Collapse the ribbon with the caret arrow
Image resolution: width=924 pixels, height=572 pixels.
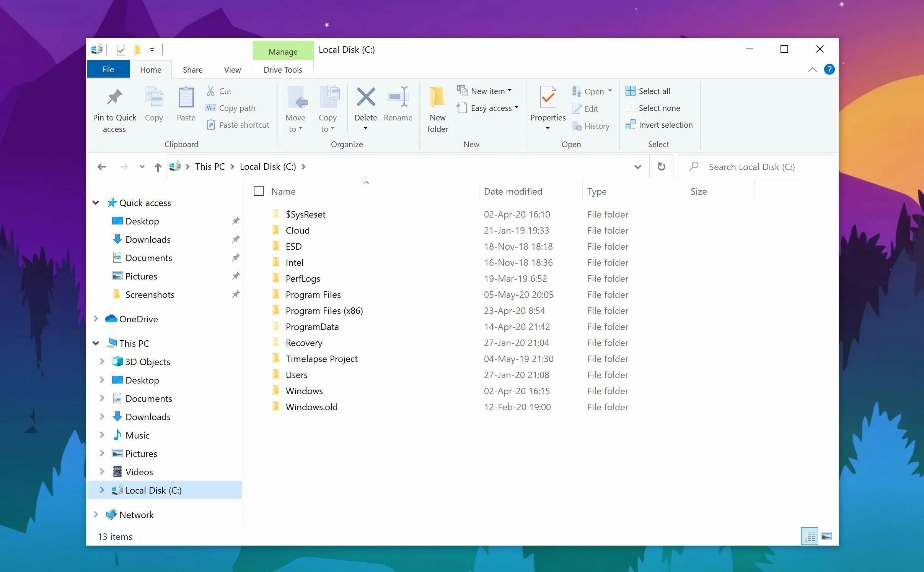[x=812, y=70]
